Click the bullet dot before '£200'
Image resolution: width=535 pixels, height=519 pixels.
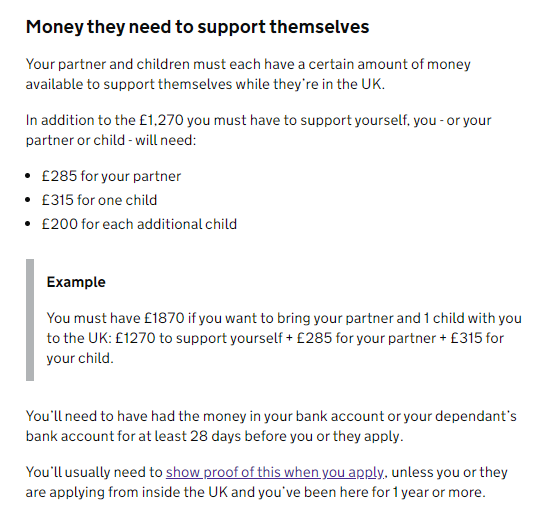pyautogui.click(x=28, y=224)
